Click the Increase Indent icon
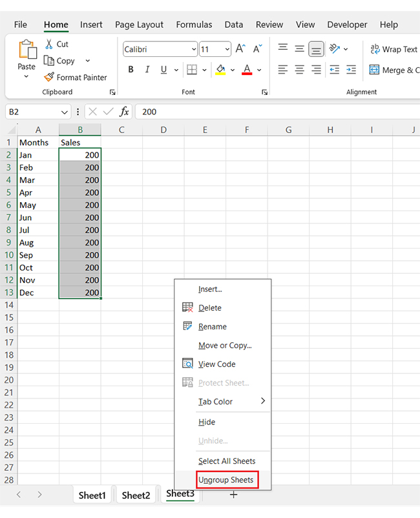 coord(351,70)
